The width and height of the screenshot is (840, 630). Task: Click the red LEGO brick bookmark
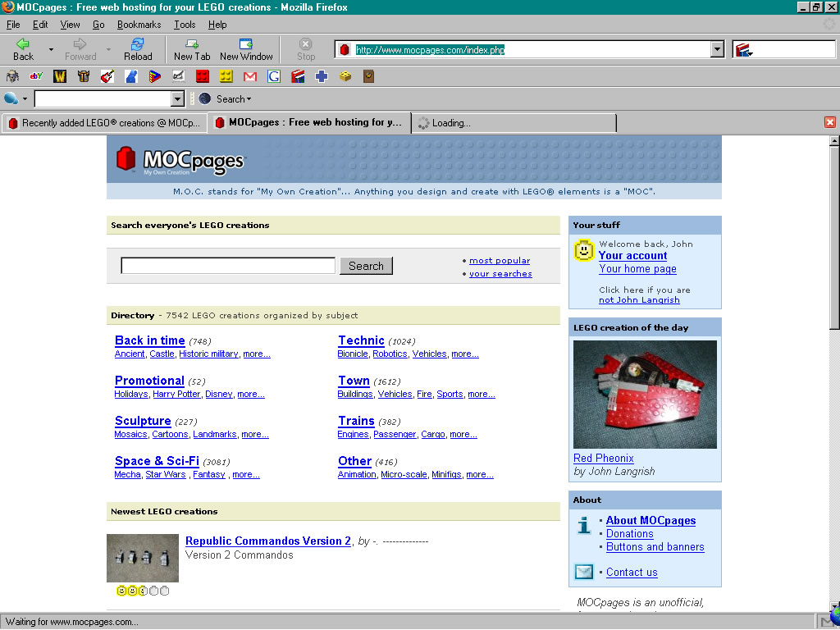[x=202, y=76]
